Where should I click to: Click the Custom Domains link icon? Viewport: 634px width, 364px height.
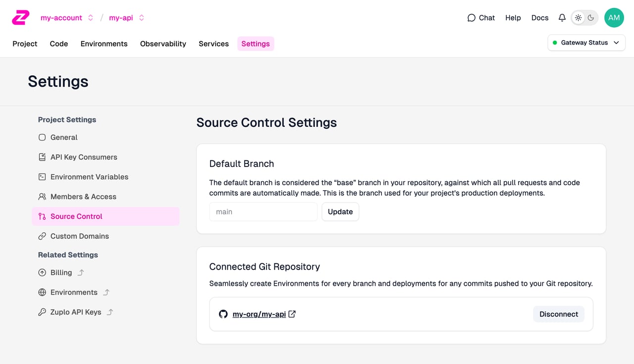click(x=42, y=236)
